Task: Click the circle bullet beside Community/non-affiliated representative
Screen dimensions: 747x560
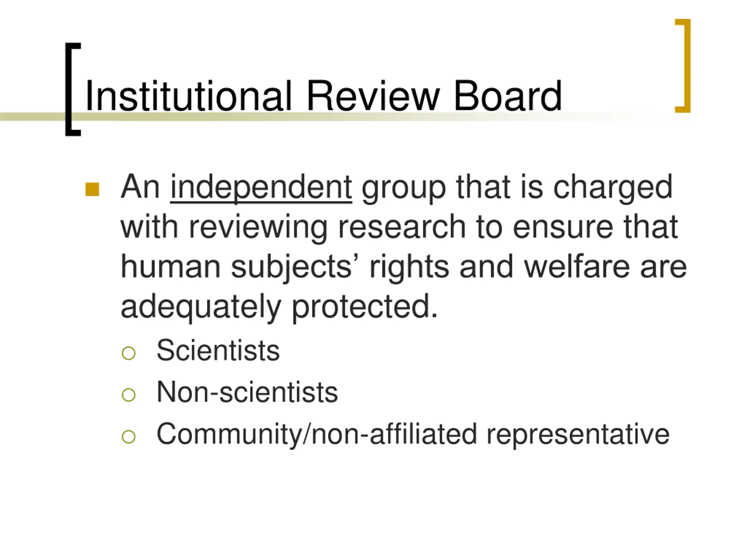Action: coord(128,436)
